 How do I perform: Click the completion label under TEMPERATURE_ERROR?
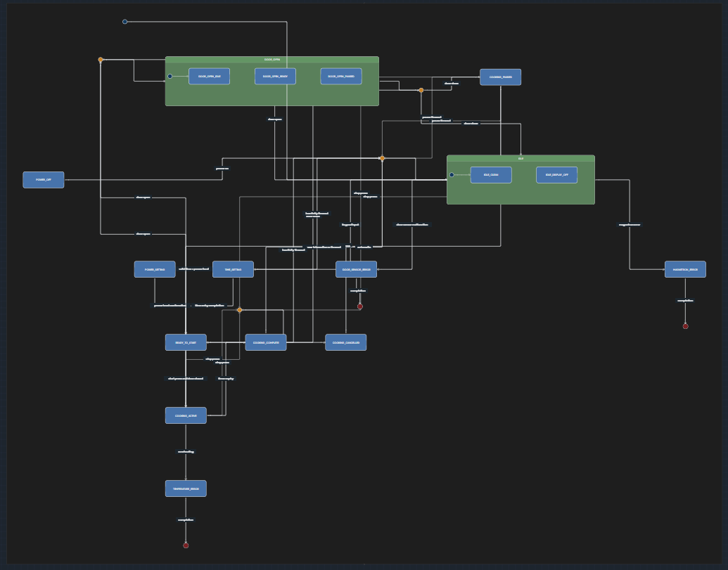[x=186, y=520]
